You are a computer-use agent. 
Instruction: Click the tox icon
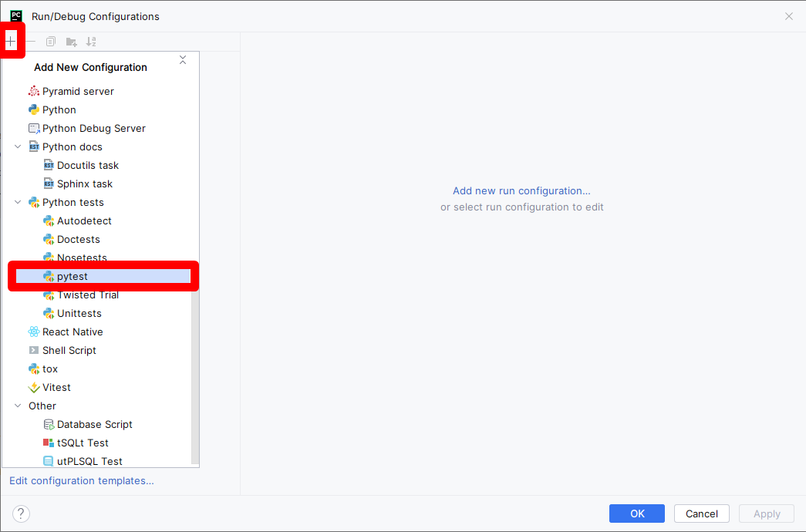click(x=34, y=369)
